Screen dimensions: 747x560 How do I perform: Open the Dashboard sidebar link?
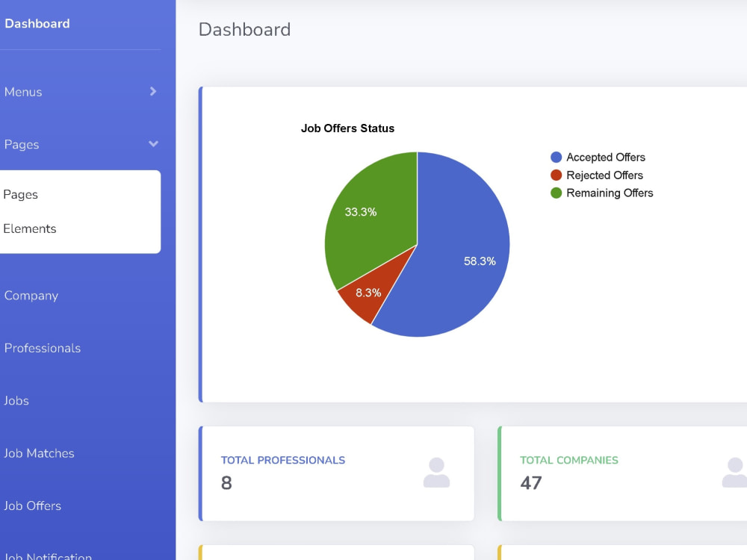[x=37, y=23]
